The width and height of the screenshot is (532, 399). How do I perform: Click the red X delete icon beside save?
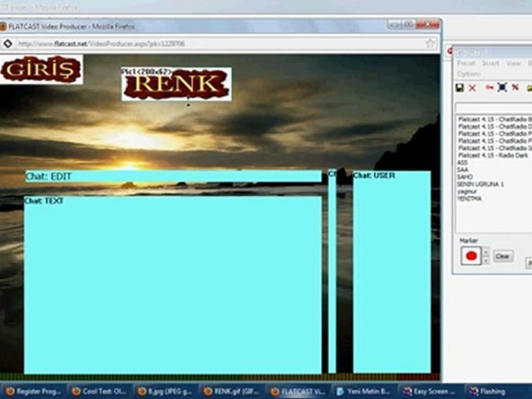pos(472,88)
